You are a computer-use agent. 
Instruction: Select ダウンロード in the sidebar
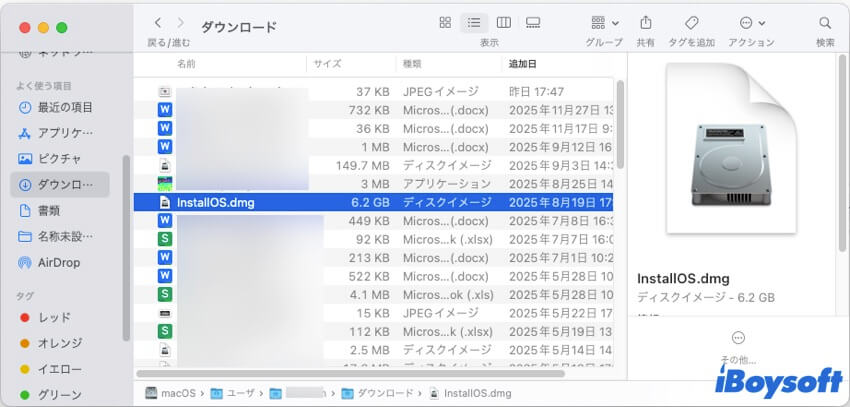pyautogui.click(x=60, y=185)
